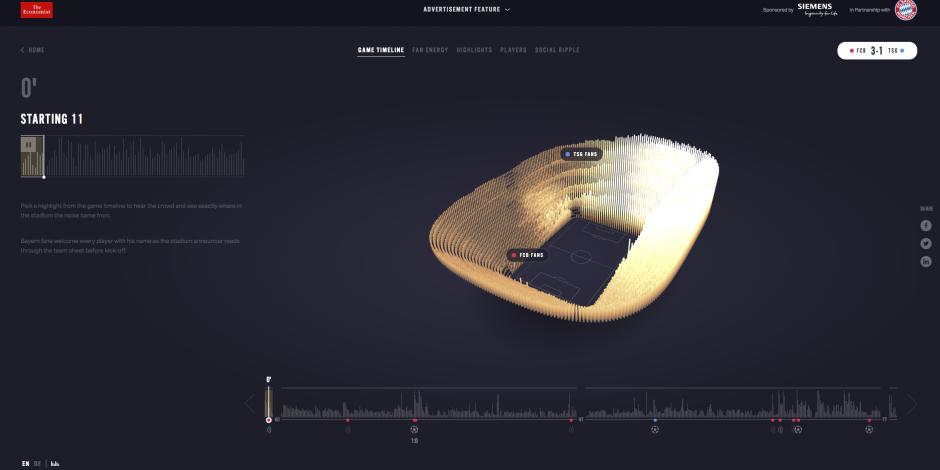Share on Twitter
This screenshot has width=940, height=470.
[x=926, y=243]
